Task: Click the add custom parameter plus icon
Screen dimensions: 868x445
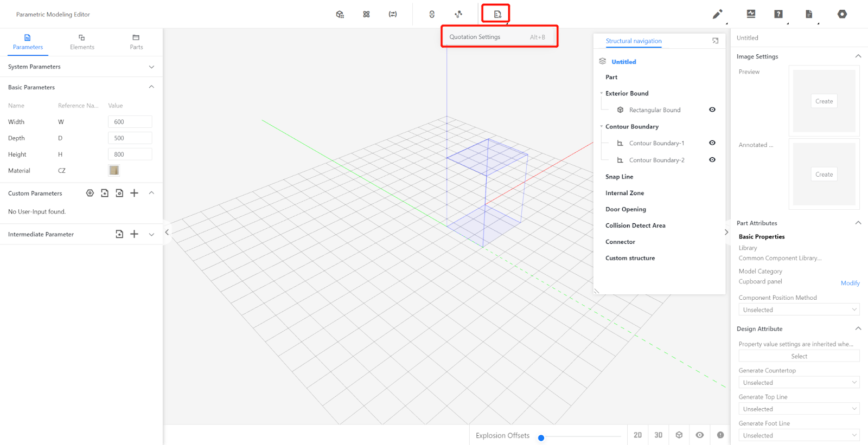Action: [135, 193]
